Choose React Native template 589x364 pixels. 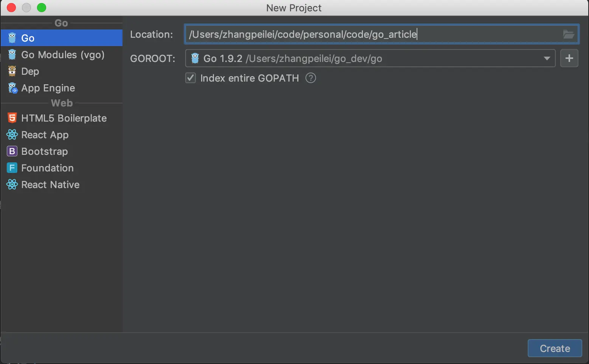61,185
